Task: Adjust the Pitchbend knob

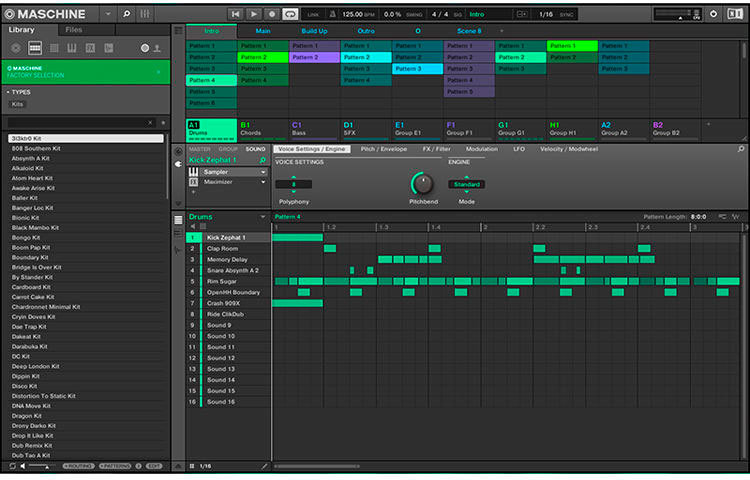Action: pyautogui.click(x=423, y=183)
